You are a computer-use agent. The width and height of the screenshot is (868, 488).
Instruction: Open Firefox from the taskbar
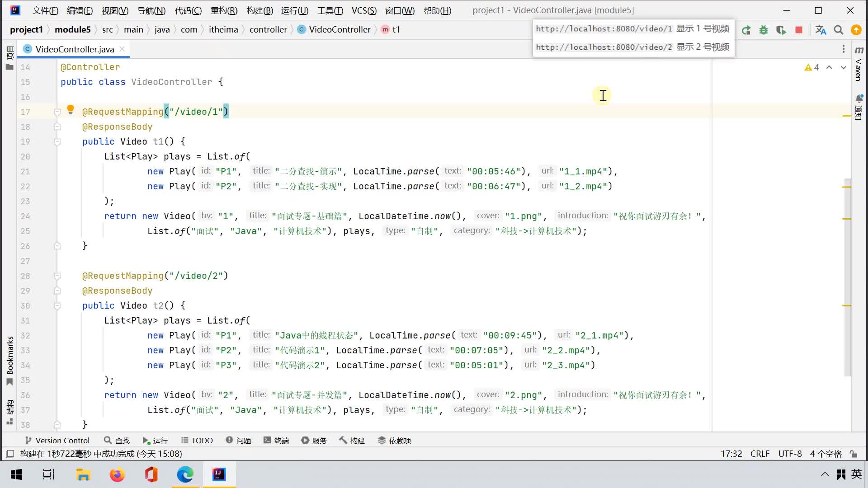[x=117, y=474]
